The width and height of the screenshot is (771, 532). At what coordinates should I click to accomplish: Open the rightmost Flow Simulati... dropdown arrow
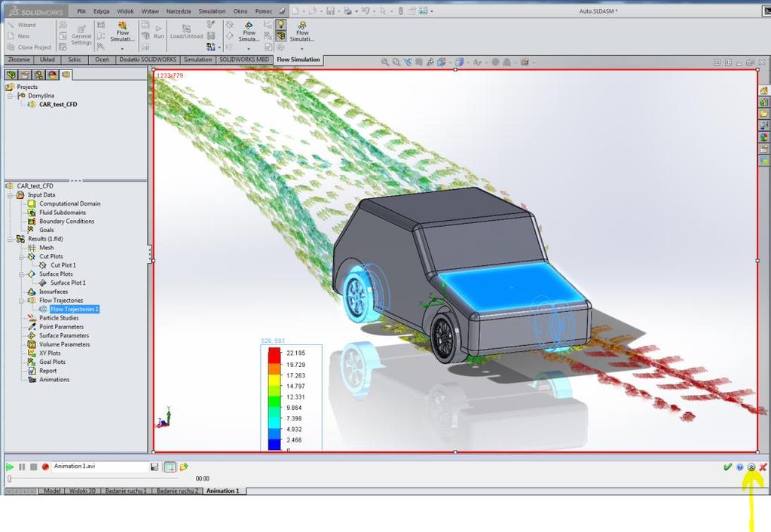coord(302,49)
